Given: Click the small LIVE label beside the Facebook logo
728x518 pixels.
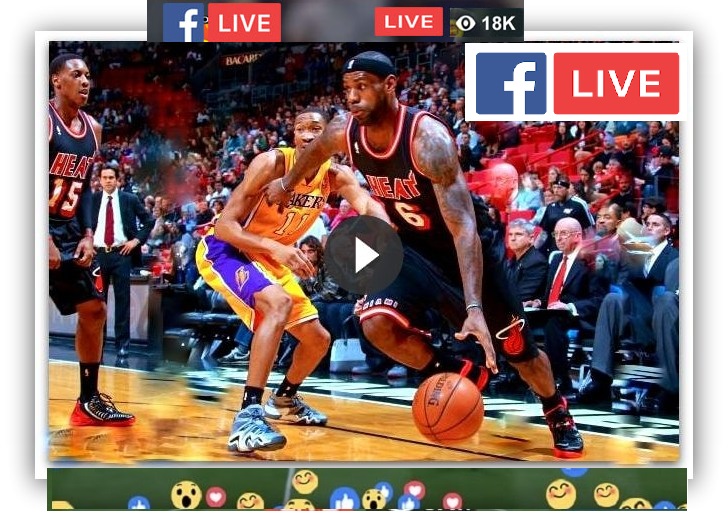Looking at the screenshot, I should 244,22.
